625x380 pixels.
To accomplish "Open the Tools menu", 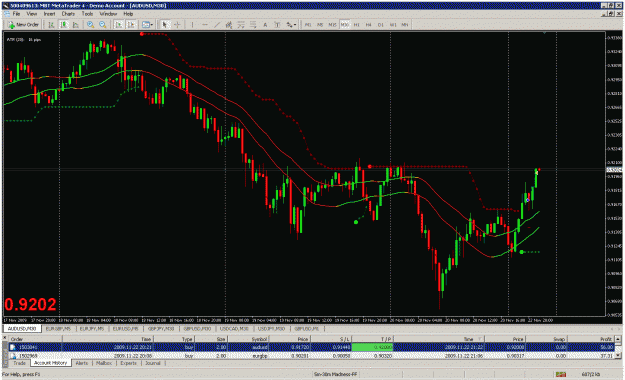I will pos(87,14).
